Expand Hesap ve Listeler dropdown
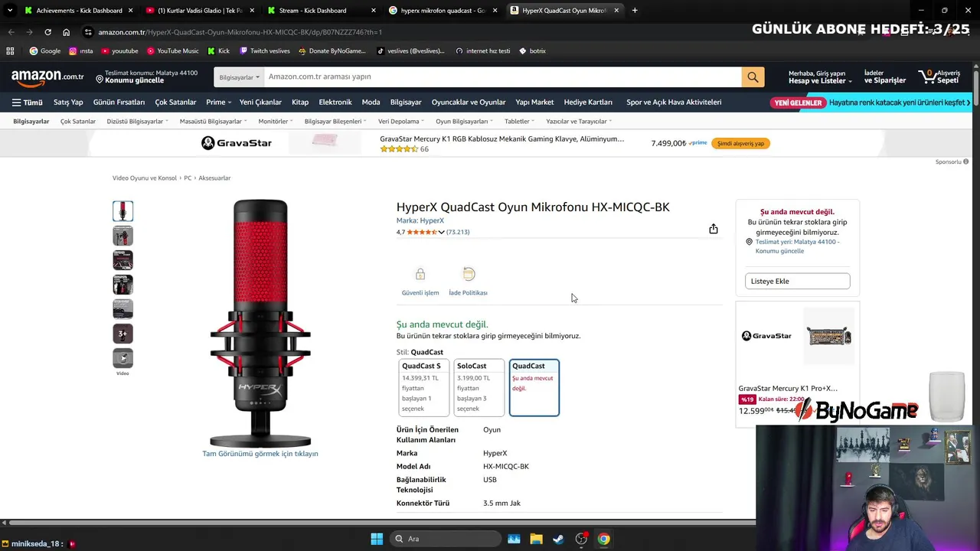Viewport: 980px width, 551px height. (820, 77)
